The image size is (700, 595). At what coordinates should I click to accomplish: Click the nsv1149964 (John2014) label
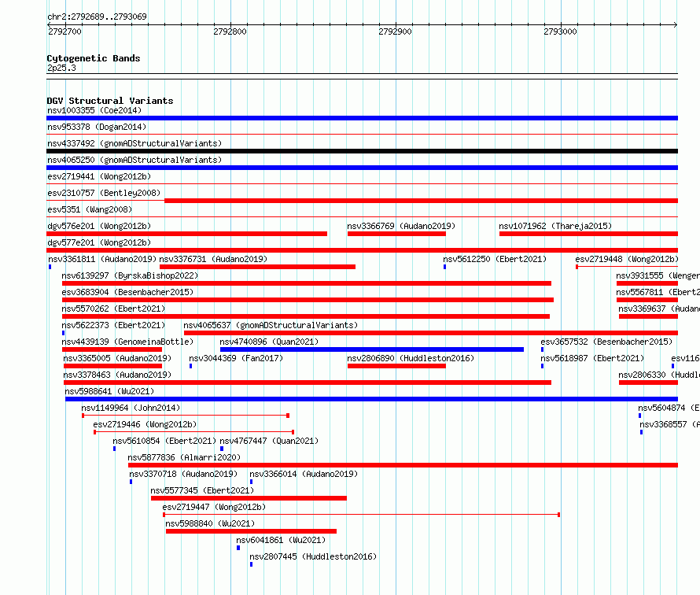(131, 408)
